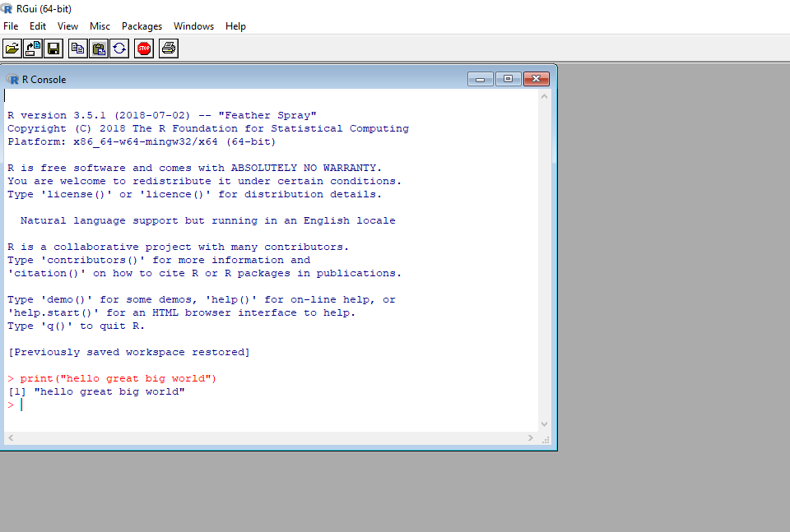Open the Edit menu
The height and width of the screenshot is (532, 790).
tap(38, 26)
